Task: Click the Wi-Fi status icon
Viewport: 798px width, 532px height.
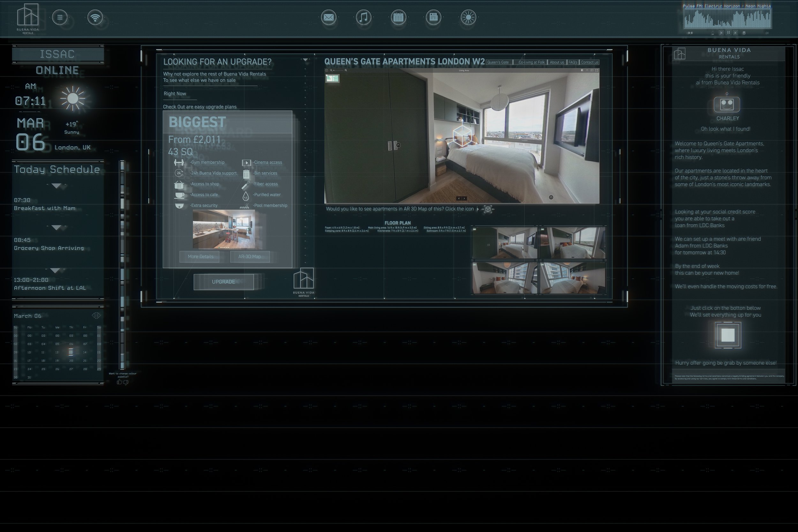Action: [x=95, y=17]
